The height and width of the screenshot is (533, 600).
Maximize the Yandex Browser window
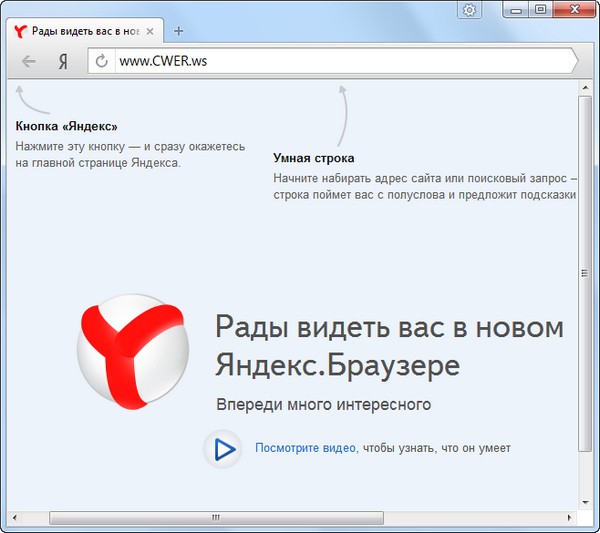click(540, 9)
